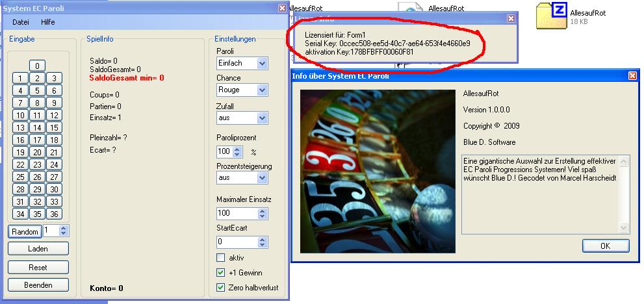
Task: Adjust the StartEcart spinner arrows
Action: pos(263,242)
